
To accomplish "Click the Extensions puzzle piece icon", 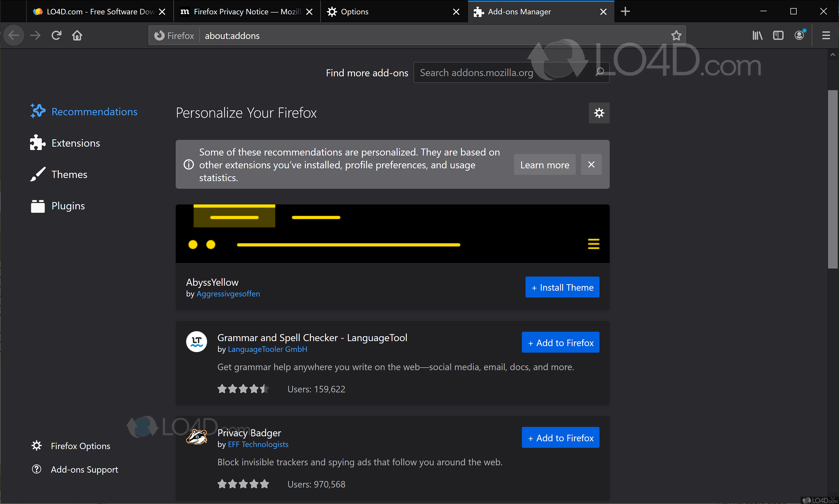I will click(37, 143).
